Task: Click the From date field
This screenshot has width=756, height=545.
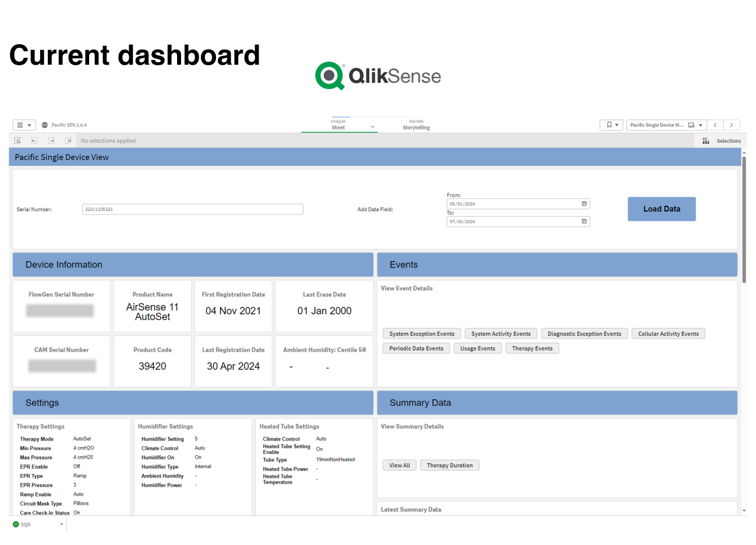Action: [518, 204]
